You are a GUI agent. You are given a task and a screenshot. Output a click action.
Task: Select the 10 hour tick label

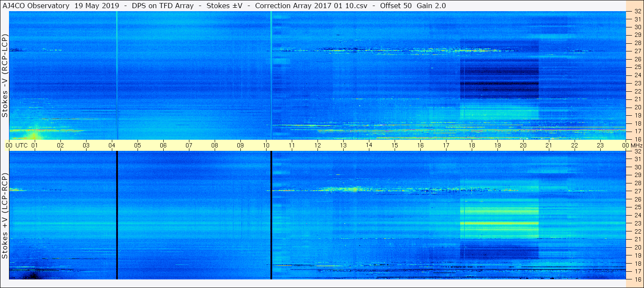click(266, 145)
